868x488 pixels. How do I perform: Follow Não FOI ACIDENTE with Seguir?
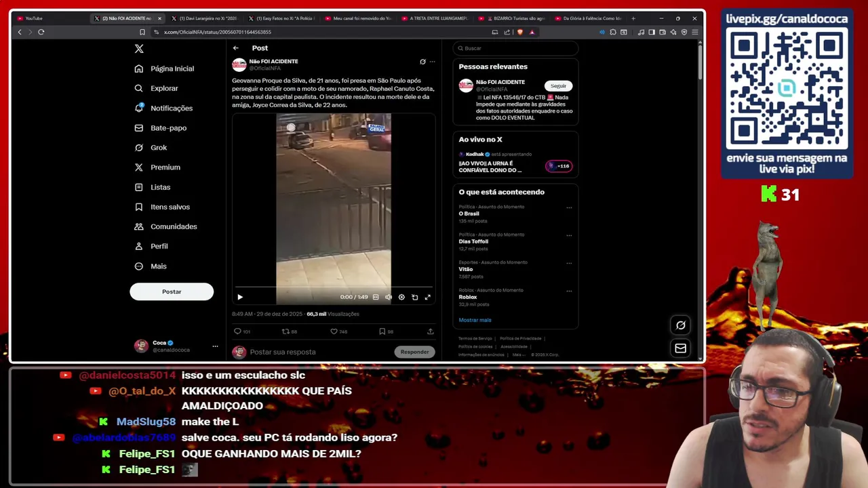(558, 86)
